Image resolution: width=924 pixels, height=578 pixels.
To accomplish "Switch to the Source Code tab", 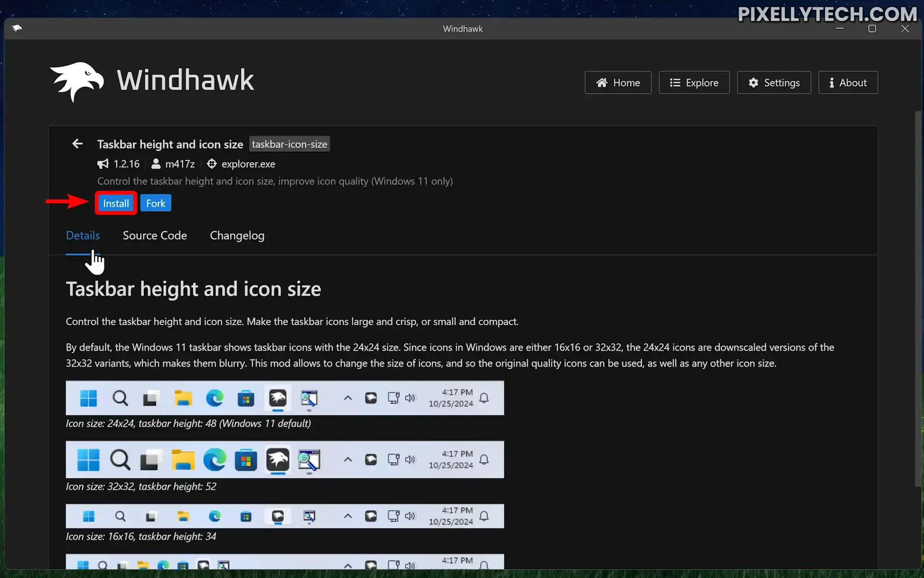I will tap(154, 236).
